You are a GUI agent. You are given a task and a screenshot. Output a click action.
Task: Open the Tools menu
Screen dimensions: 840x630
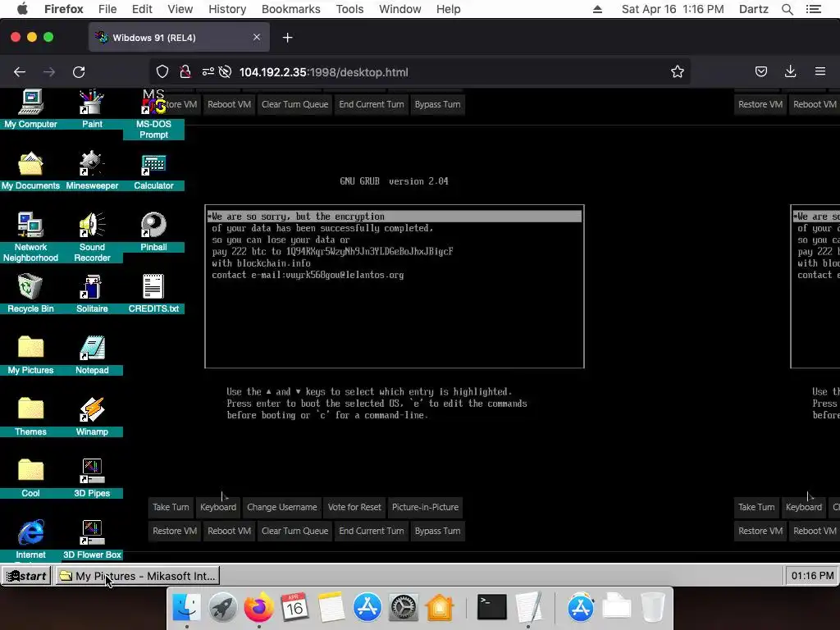pos(349,9)
